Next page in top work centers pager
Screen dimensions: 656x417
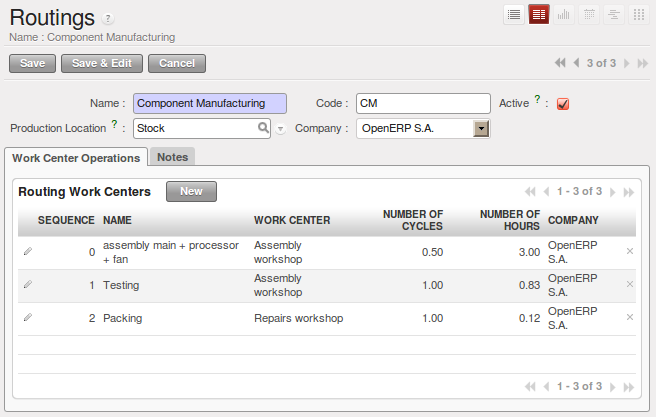[613, 192]
